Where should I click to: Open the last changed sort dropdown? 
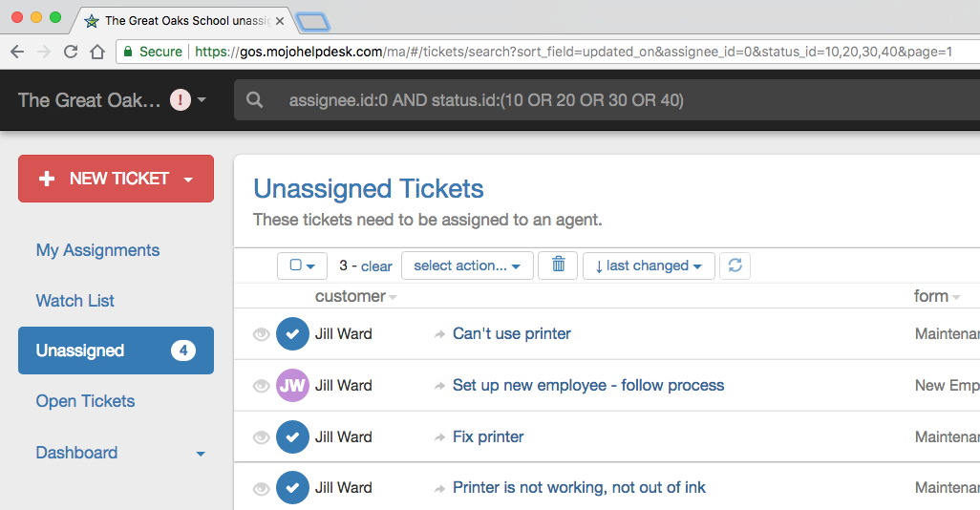click(x=649, y=266)
